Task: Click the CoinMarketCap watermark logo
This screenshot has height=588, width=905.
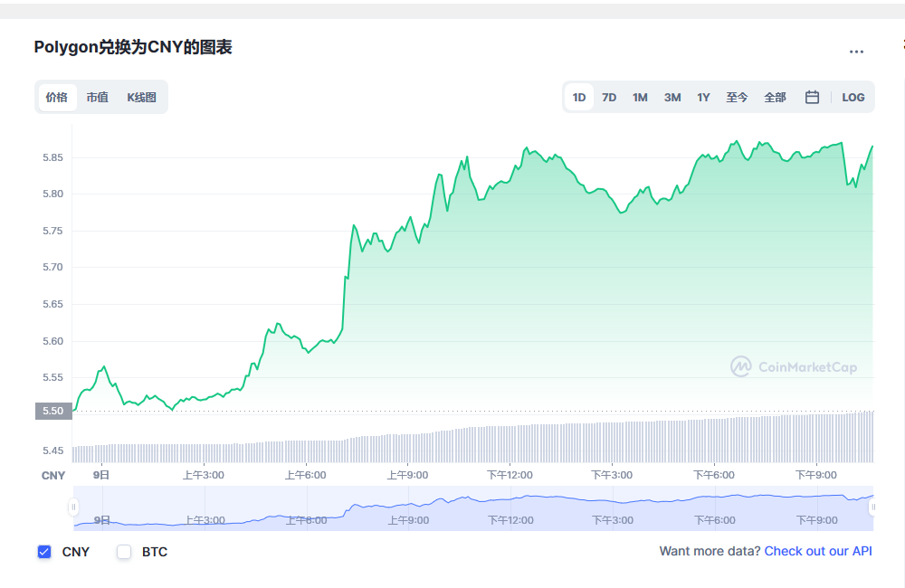Action: pos(794,366)
